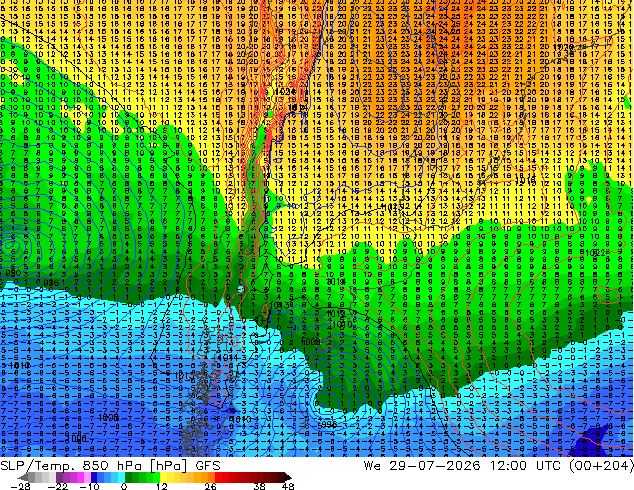Pick the dark green swatch right of 0
Screen dimensions: 634x490
(129, 477)
